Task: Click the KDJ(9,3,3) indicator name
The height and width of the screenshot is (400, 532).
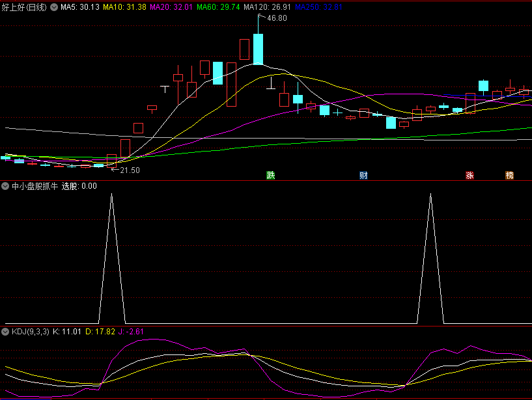Action: [31, 332]
